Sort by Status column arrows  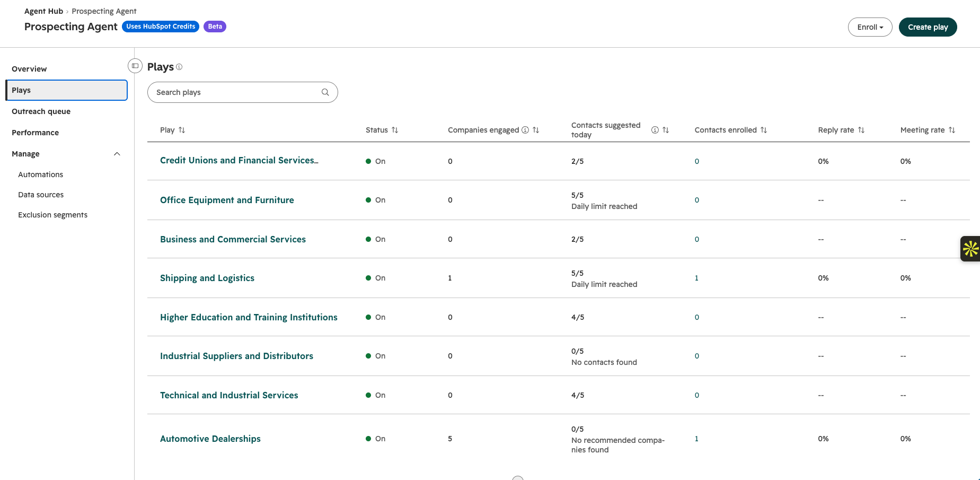coord(395,130)
